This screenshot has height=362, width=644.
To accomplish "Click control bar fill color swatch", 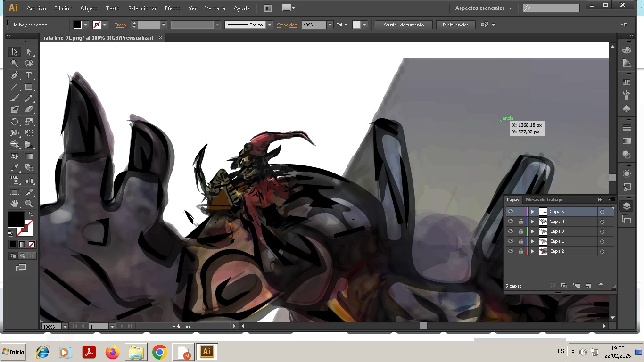I will [x=78, y=25].
